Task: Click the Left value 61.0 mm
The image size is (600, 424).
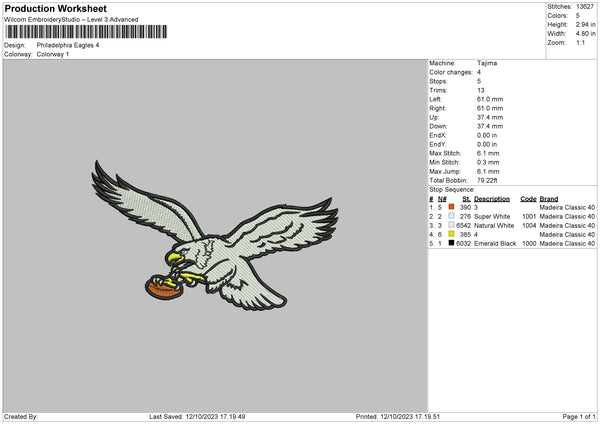Action: click(490, 99)
